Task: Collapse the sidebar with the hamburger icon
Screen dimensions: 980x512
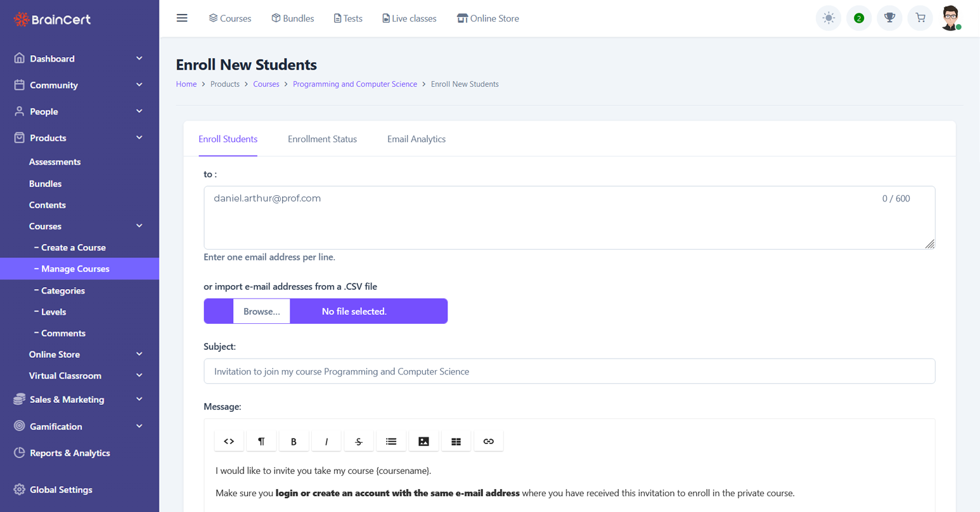Action: coord(182,18)
